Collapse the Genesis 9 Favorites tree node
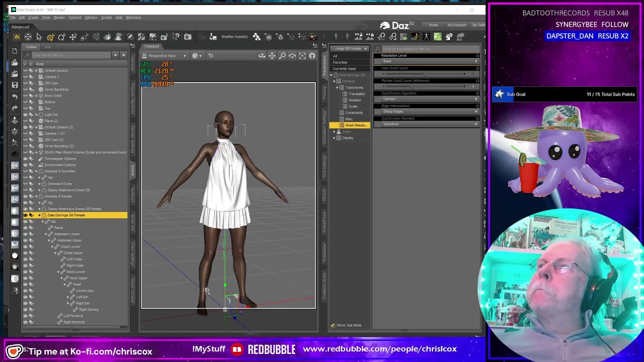The width and height of the screenshot is (644, 362). click(x=36, y=171)
